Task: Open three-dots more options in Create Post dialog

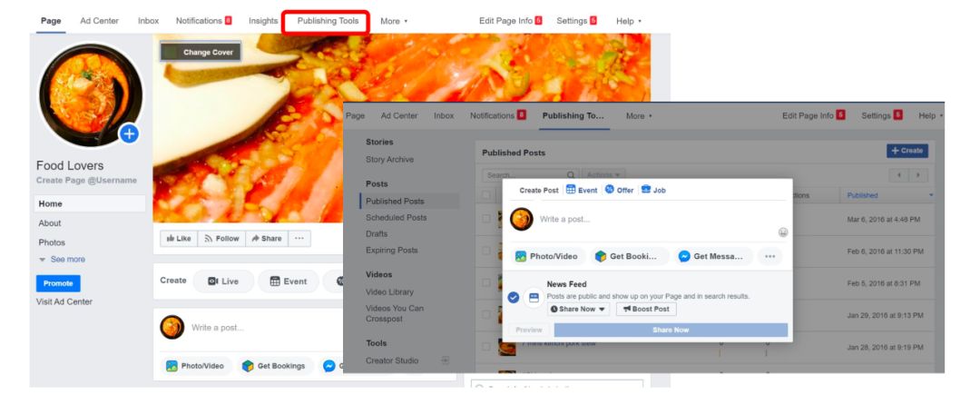Action: click(x=770, y=256)
